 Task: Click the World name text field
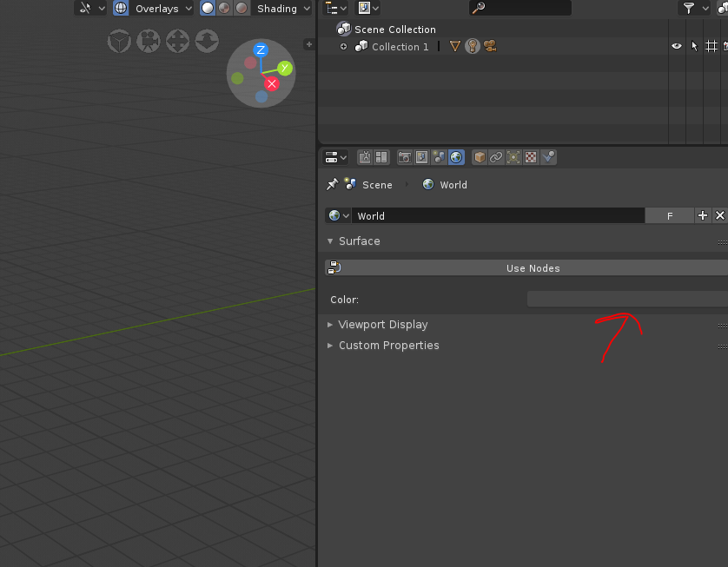click(498, 215)
